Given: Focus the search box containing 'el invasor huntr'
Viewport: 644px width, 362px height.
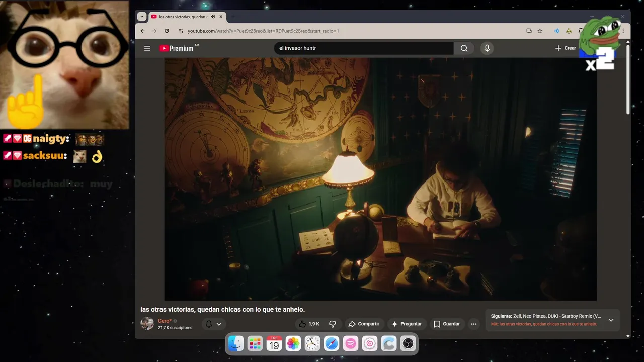Looking at the screenshot, I should point(364,48).
